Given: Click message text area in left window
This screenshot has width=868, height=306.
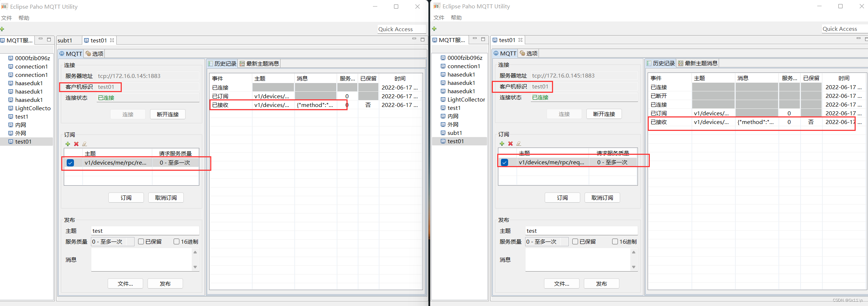Looking at the screenshot, I should tap(142, 260).
